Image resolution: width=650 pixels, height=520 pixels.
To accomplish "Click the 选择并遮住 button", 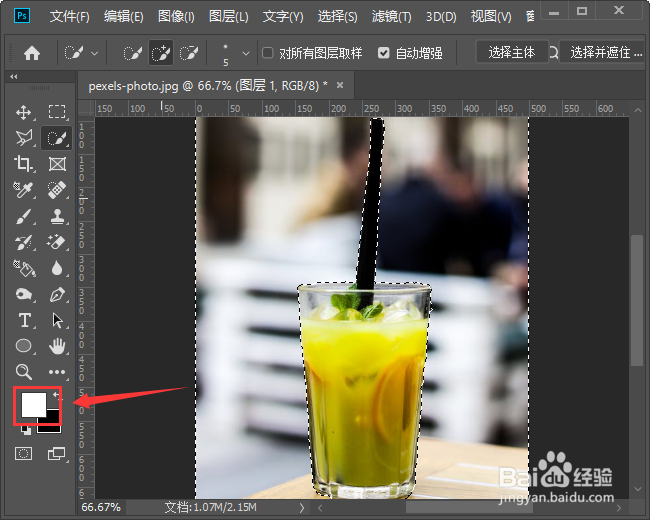I will [x=604, y=52].
